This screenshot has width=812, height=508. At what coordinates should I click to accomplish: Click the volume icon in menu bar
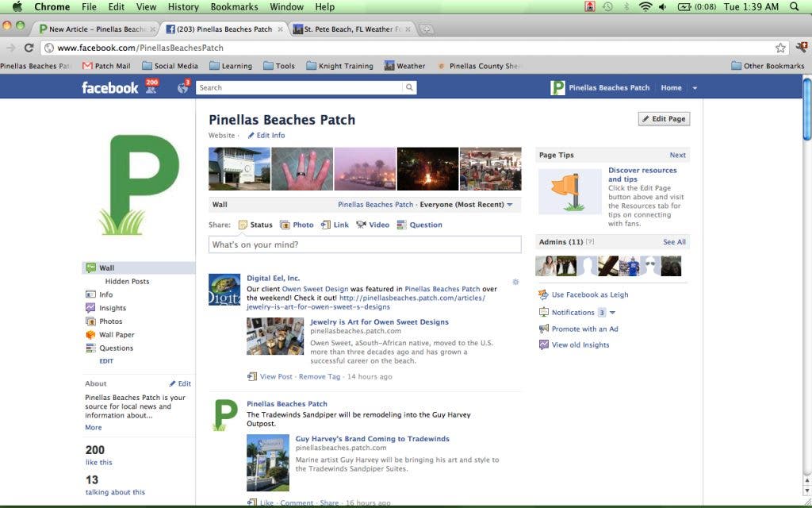662,6
